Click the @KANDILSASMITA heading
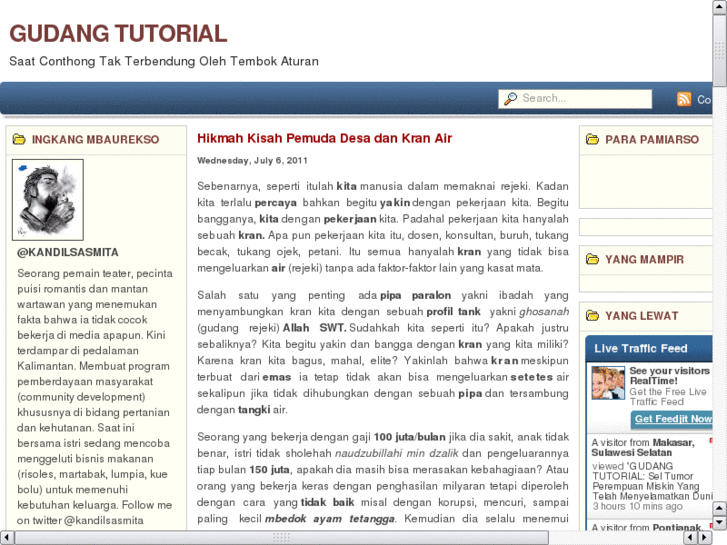The width and height of the screenshot is (727, 545). 68,252
